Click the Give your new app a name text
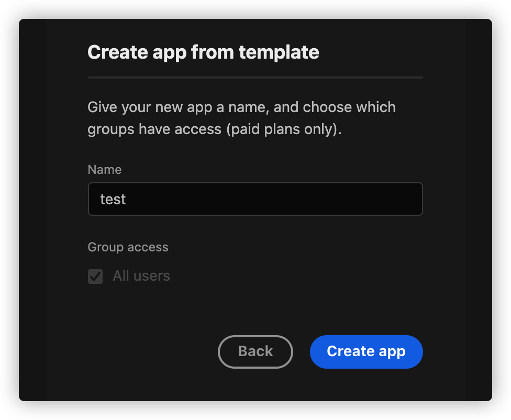Viewport: 511px width, 420px height. click(178, 107)
